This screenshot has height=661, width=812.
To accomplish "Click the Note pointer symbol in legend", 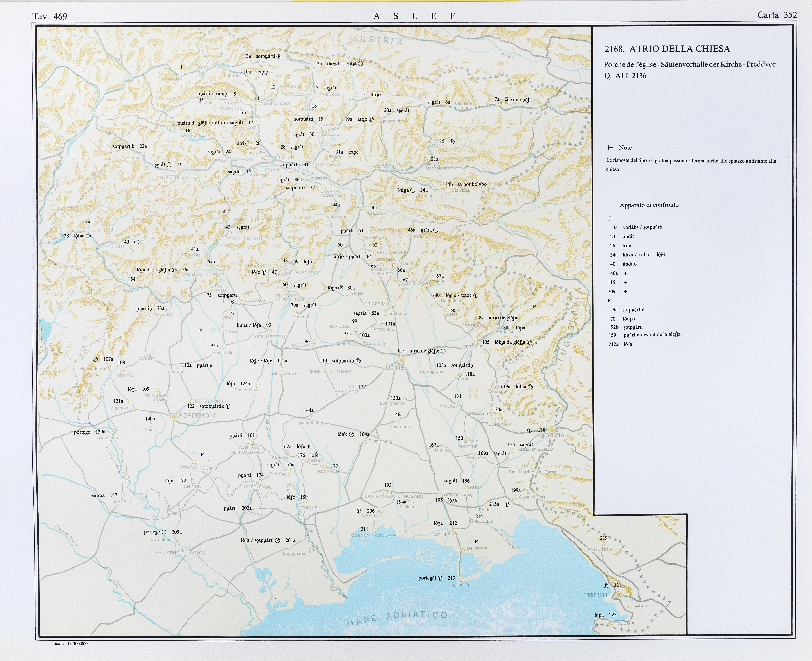I will [x=610, y=148].
